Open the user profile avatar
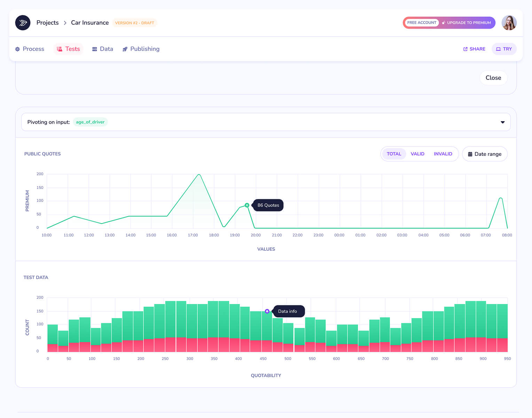The width and height of the screenshot is (532, 418). [x=509, y=23]
